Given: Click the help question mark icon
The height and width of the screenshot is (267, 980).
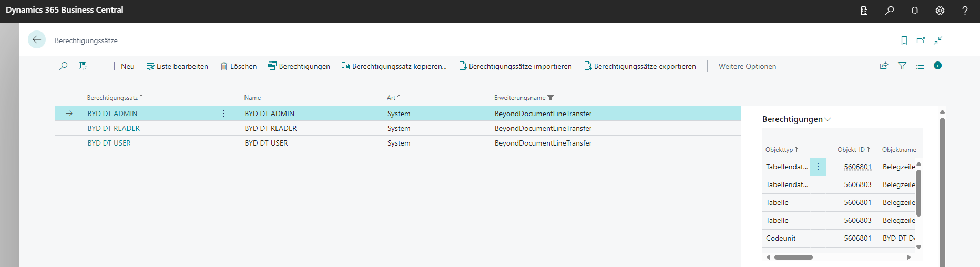Looking at the screenshot, I should [965, 11].
